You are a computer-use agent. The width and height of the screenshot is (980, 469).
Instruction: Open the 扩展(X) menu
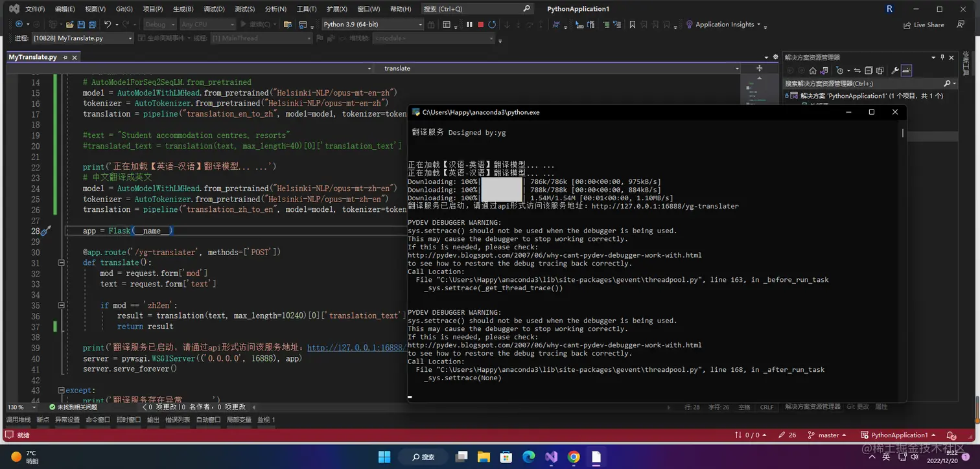tap(336, 9)
